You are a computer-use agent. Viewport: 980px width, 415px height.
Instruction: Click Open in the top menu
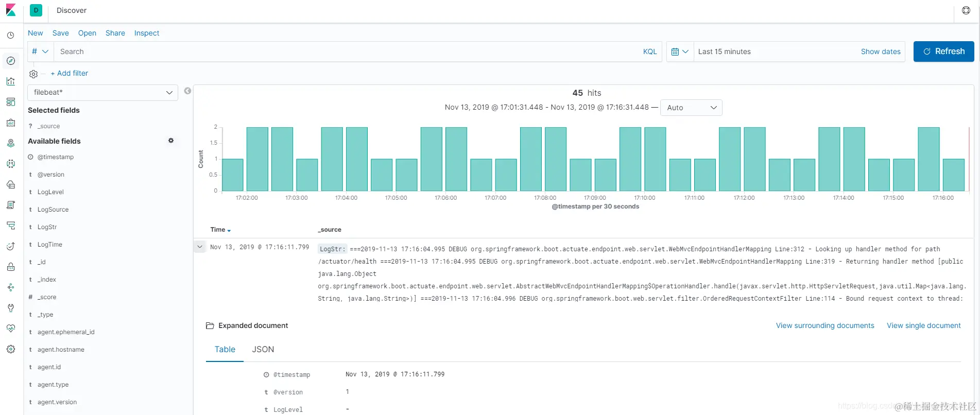(87, 33)
